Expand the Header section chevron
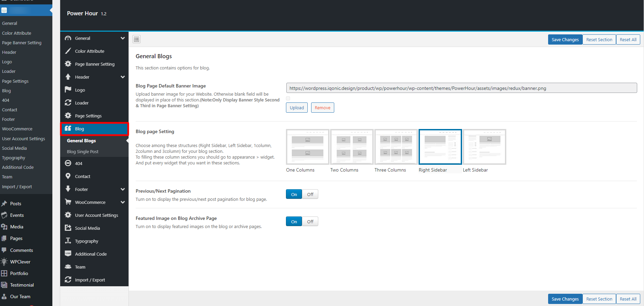644x306 pixels. 123,77
